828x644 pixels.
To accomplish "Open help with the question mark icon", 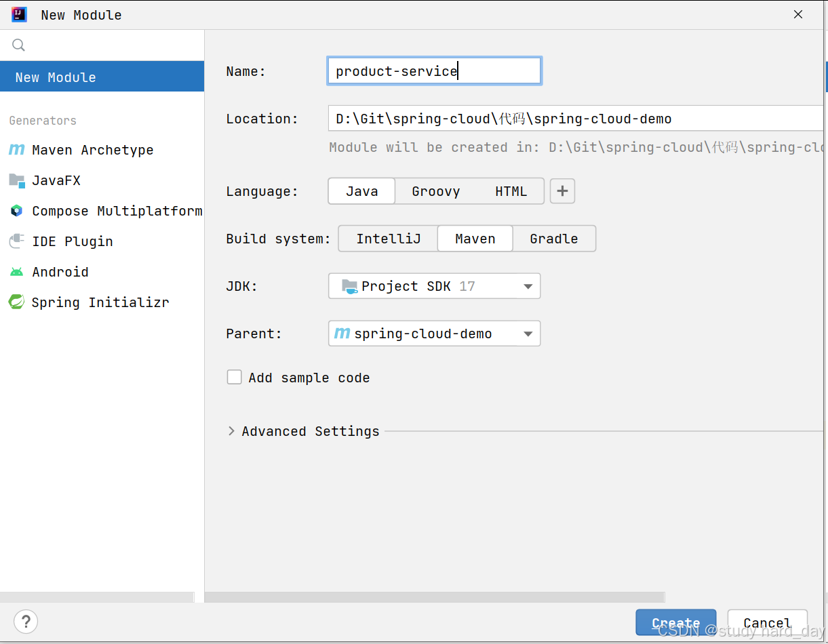I will pyautogui.click(x=26, y=621).
